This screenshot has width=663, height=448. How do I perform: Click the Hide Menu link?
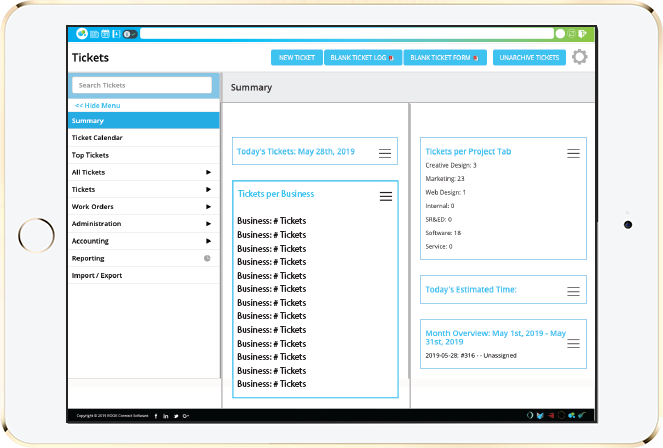pos(98,106)
